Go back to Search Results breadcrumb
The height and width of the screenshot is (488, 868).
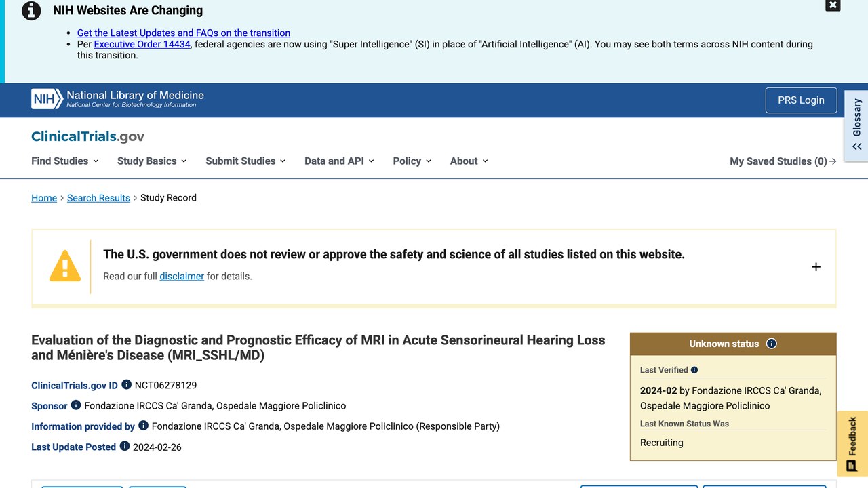pos(98,198)
